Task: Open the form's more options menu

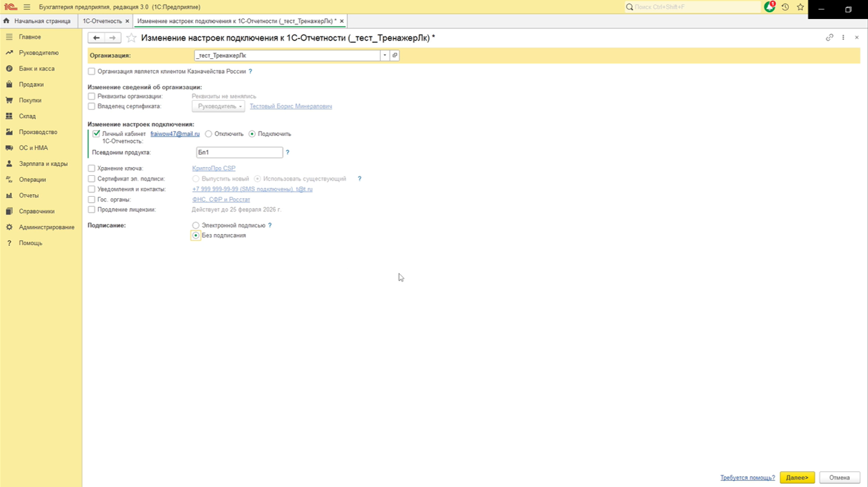Action: (843, 37)
